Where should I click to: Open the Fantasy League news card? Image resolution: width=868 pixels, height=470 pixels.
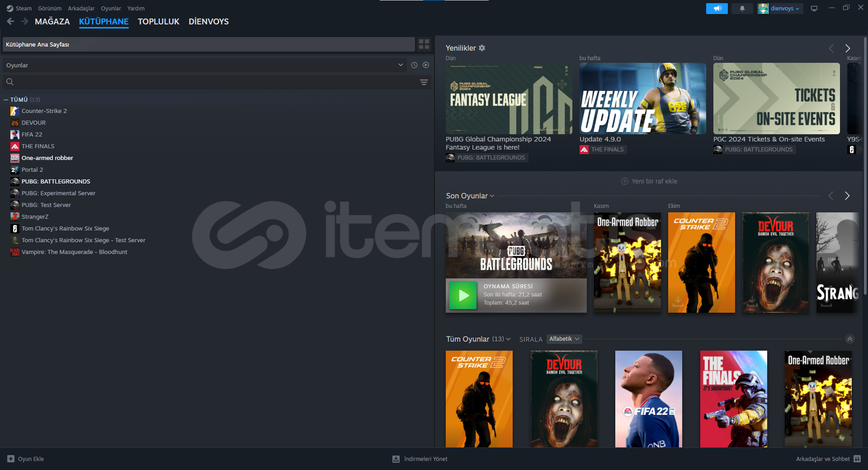509,99
